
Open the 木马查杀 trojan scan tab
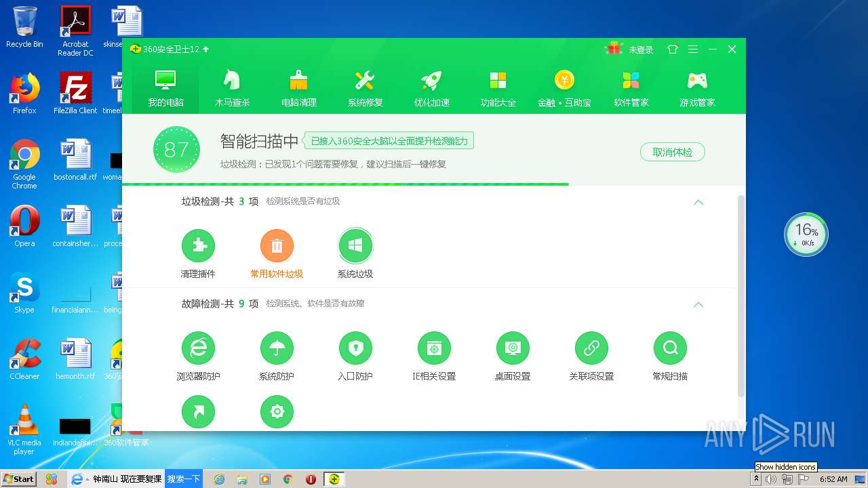point(233,88)
